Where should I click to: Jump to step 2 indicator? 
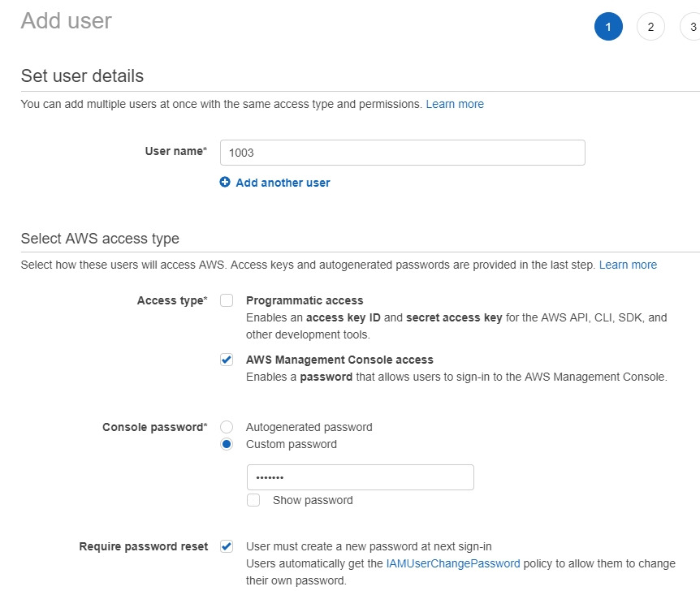[x=650, y=27]
